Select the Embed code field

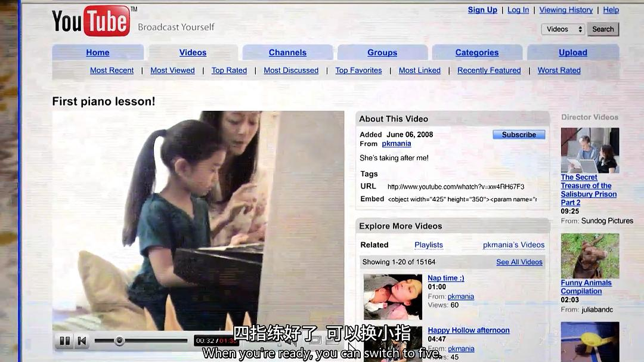pos(462,199)
